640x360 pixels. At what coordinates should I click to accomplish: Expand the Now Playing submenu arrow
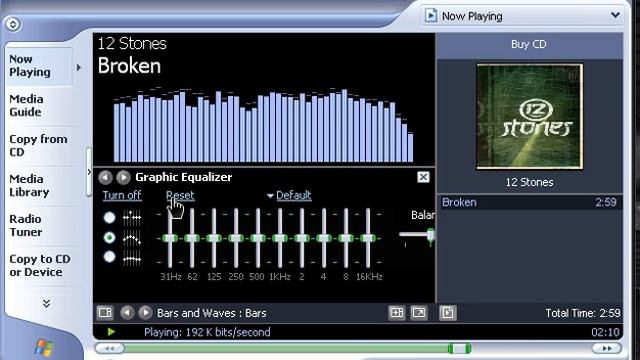79,67
